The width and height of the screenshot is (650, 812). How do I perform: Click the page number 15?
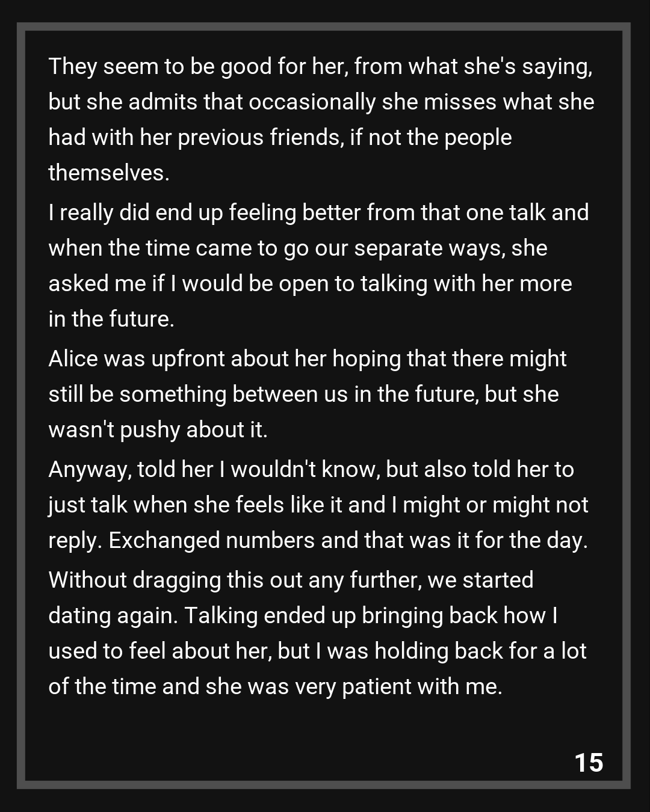(x=589, y=762)
